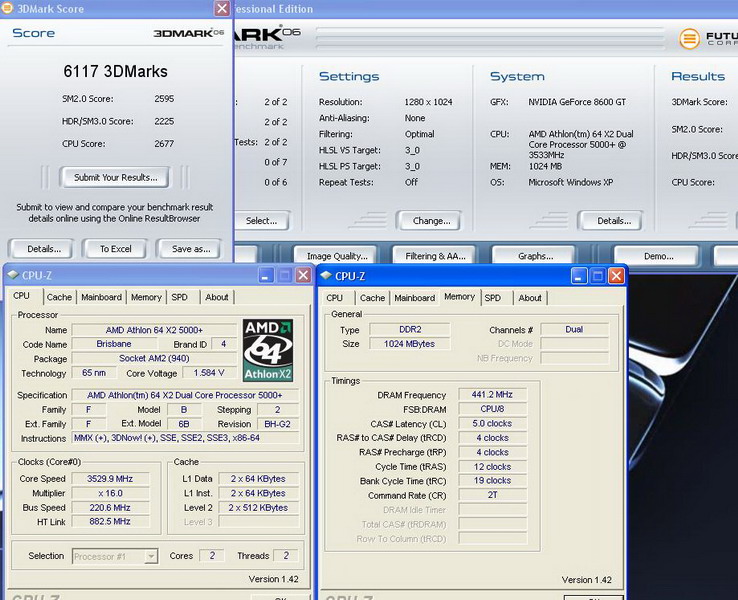Click the Command Rate 2T value
738x600 pixels.
[x=492, y=495]
